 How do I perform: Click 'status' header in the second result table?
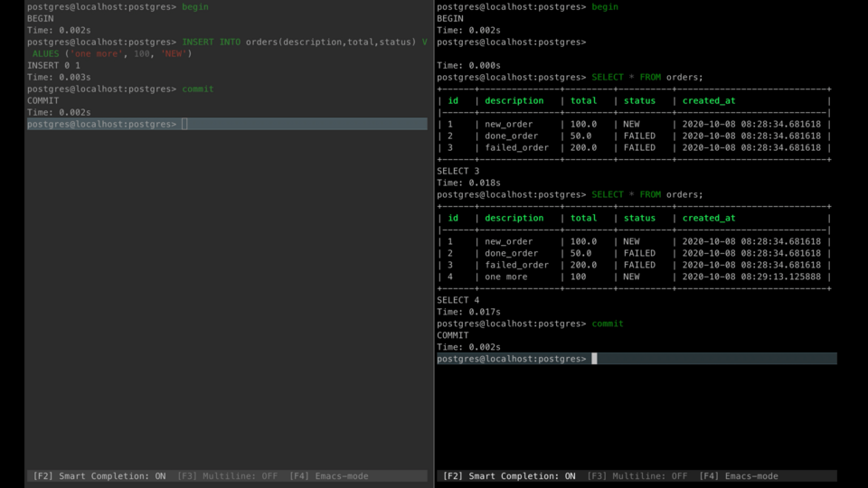click(x=639, y=218)
